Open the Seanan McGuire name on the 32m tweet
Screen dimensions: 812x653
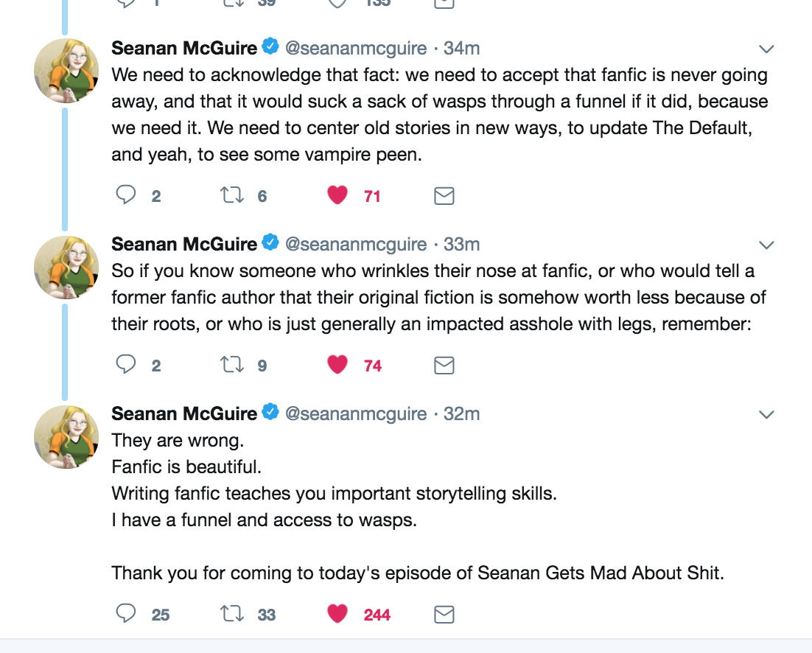[x=184, y=414]
